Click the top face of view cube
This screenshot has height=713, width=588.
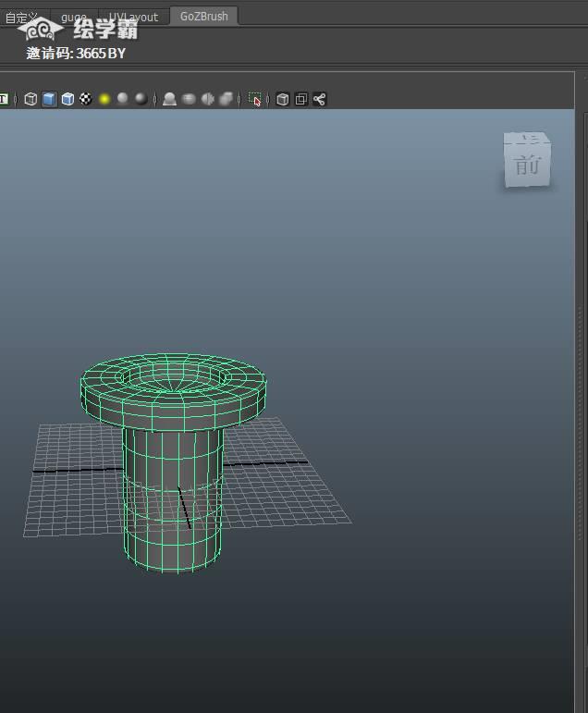528,138
